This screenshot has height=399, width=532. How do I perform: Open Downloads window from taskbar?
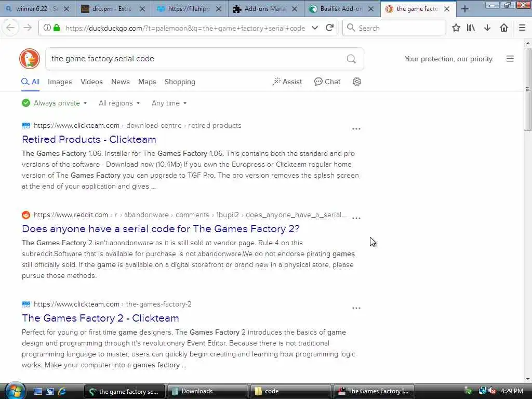[207, 391]
